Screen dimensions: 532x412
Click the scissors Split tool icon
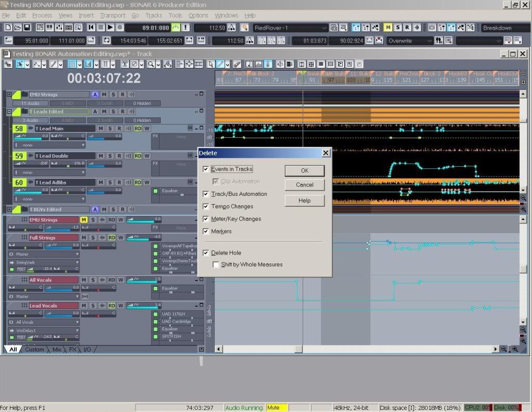pos(125,64)
